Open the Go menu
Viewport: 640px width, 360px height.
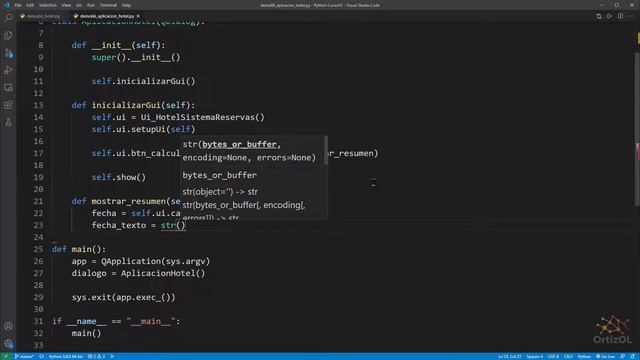coord(79,5)
